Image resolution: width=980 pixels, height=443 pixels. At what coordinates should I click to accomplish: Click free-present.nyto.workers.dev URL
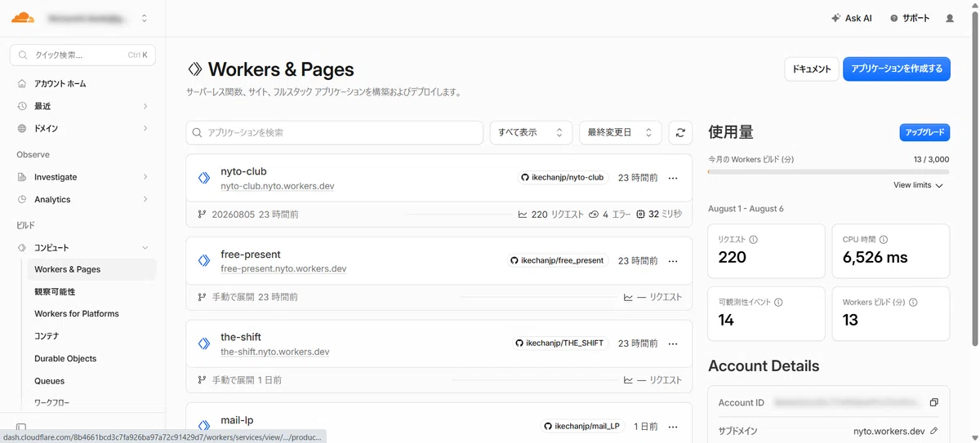283,269
